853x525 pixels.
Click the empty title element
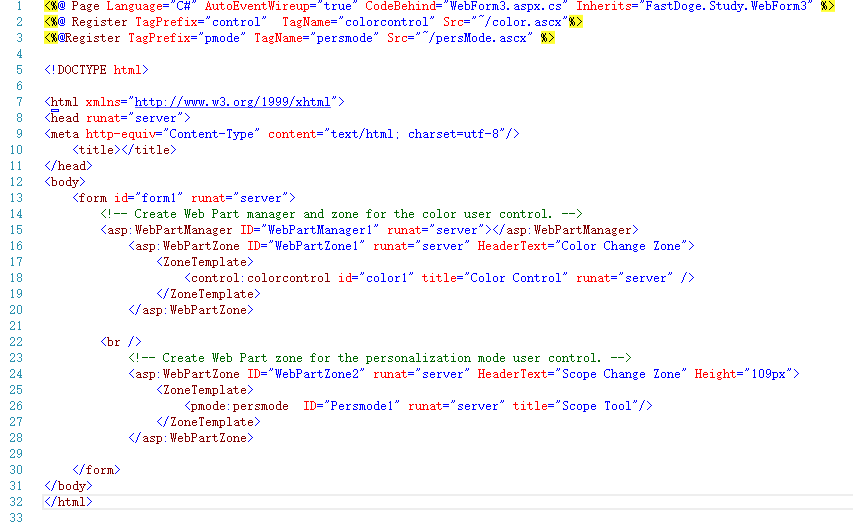(x=125, y=150)
